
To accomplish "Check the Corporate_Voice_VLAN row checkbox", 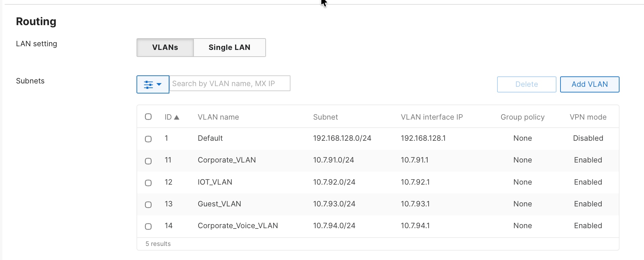I will (x=148, y=226).
